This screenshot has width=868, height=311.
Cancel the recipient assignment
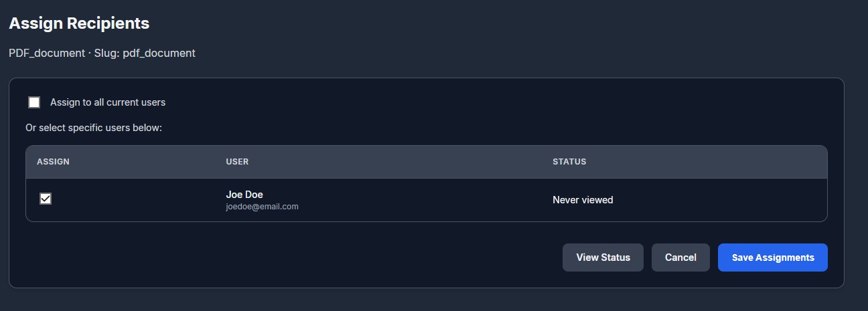(680, 257)
